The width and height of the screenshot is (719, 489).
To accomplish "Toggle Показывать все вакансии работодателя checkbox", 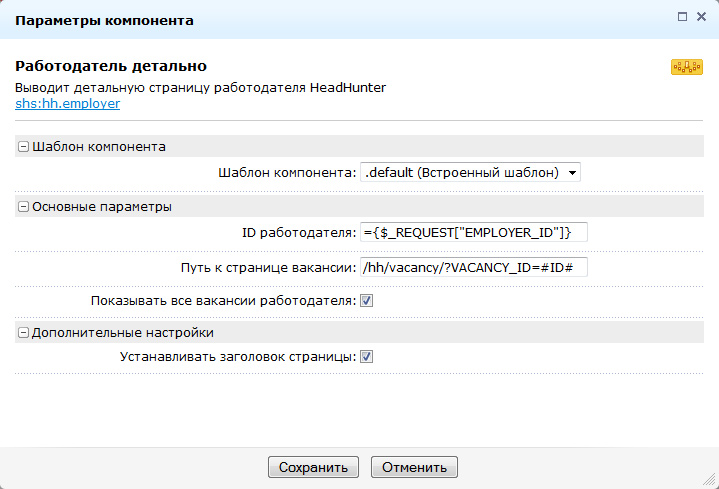I will (367, 300).
